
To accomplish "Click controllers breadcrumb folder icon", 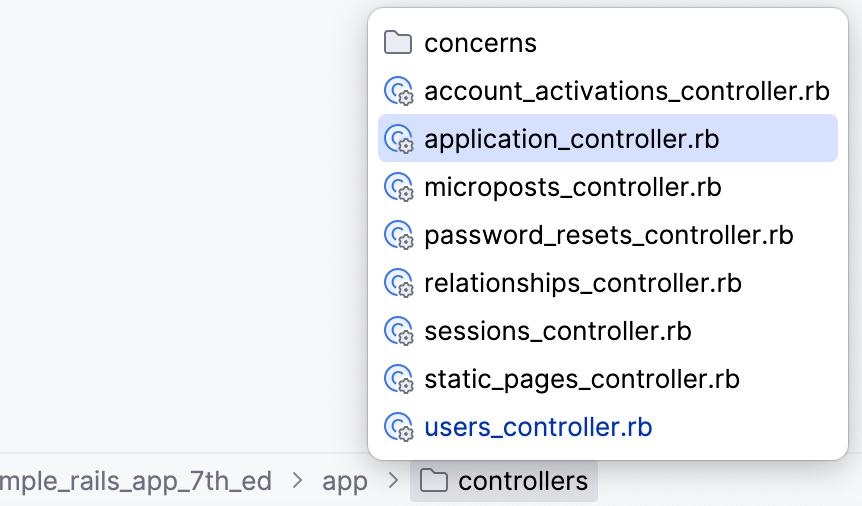I will tap(433, 481).
